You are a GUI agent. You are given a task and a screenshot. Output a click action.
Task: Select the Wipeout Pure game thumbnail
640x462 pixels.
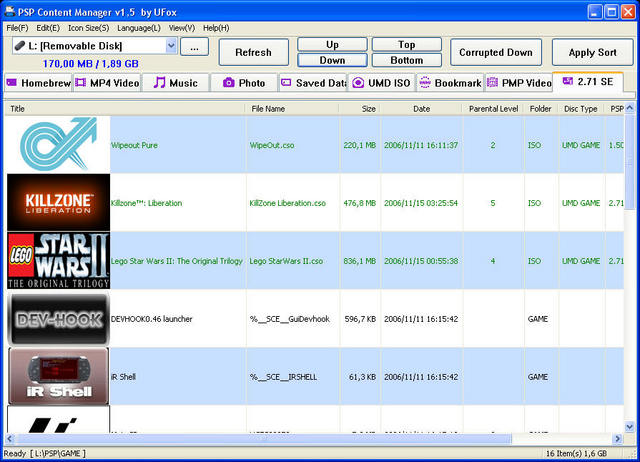click(58, 144)
